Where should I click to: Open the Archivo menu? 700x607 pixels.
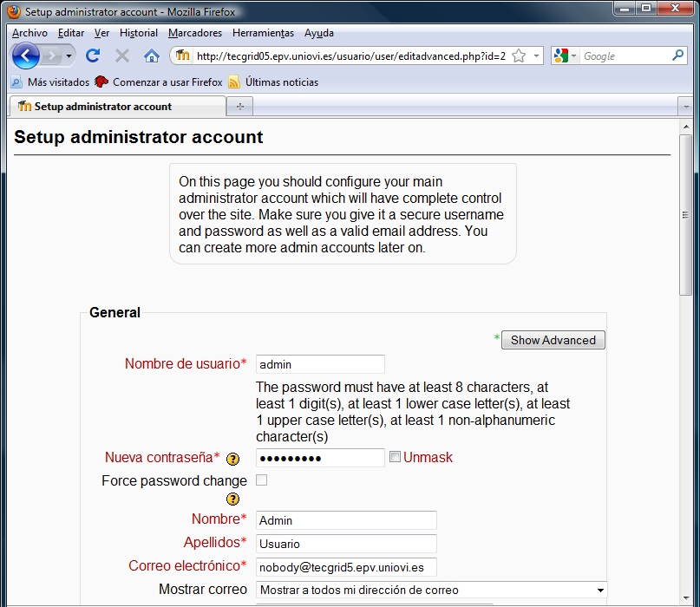tap(29, 33)
